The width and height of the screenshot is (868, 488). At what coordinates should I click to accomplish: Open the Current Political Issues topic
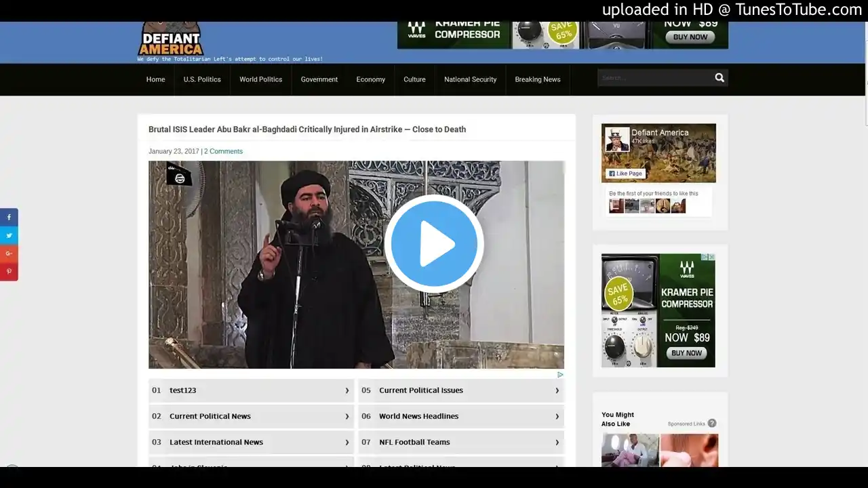[421, 390]
